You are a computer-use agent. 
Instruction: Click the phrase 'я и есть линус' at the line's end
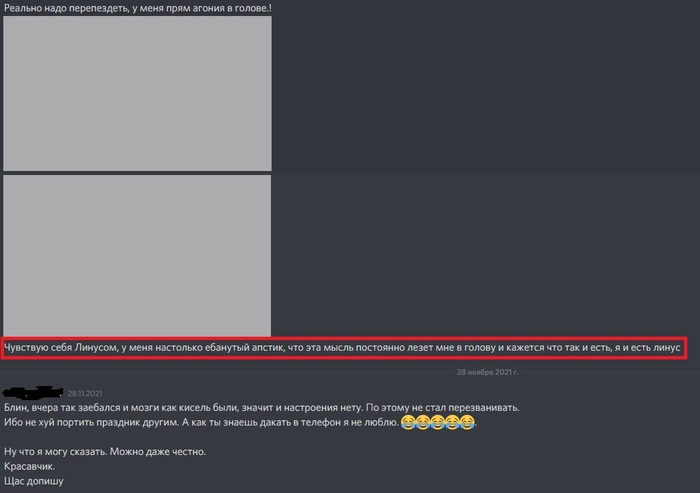pyautogui.click(x=647, y=347)
